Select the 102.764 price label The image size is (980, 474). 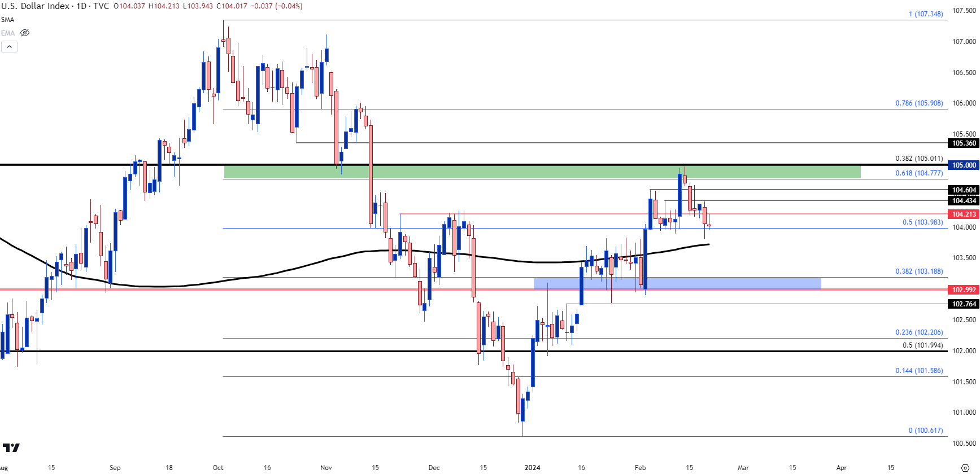[x=964, y=304]
